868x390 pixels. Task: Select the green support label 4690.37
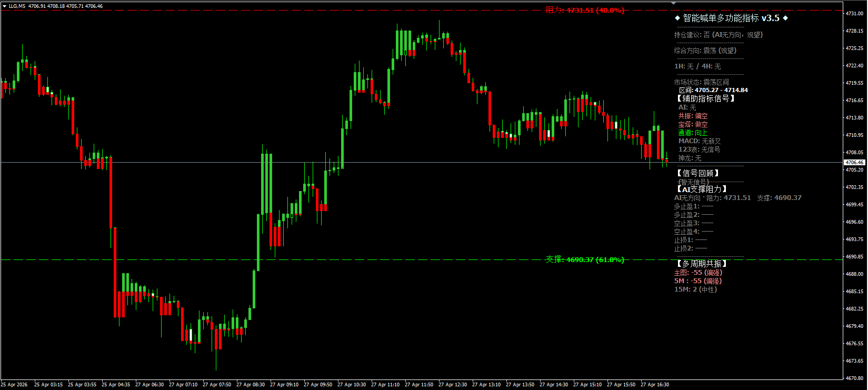[x=584, y=259]
